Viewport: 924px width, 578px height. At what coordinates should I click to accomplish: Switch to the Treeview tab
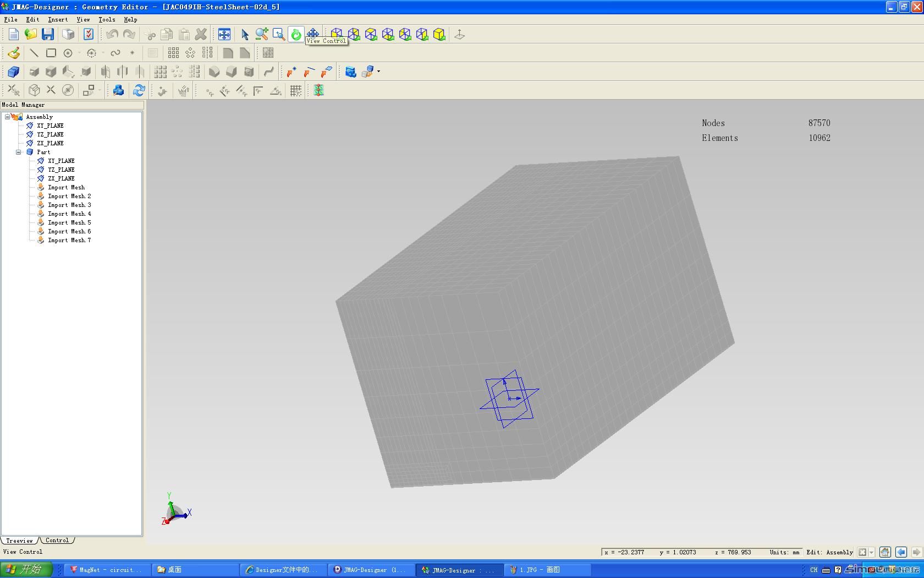pos(20,541)
